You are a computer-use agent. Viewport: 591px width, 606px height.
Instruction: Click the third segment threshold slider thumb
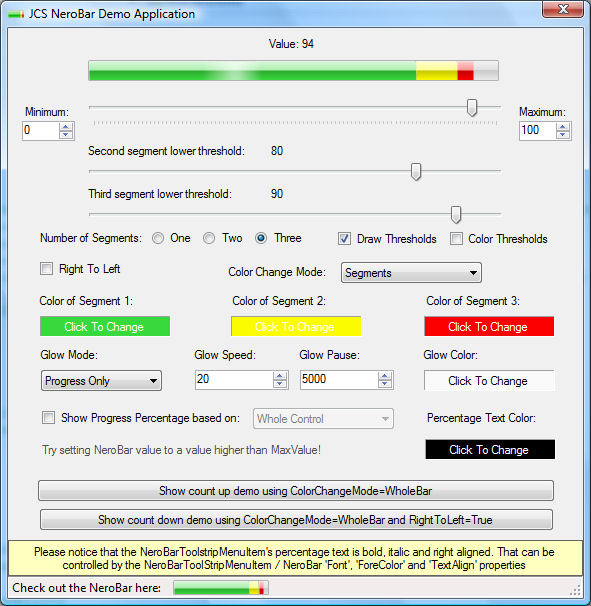point(456,214)
